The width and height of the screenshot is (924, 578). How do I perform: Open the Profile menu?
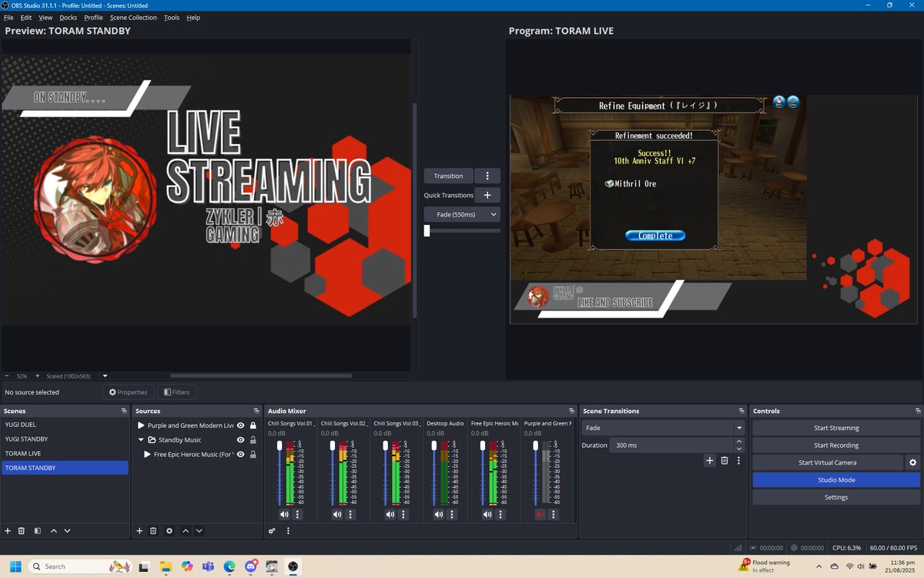(x=94, y=17)
